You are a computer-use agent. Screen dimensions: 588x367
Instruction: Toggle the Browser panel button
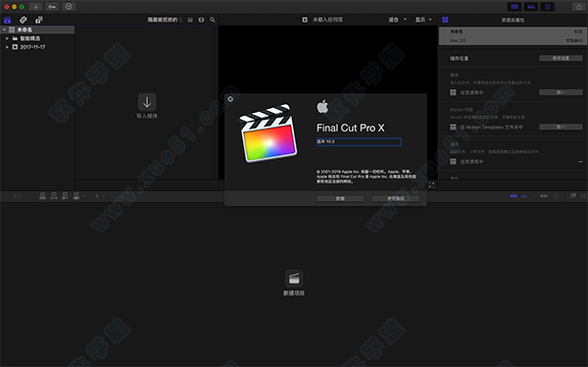514,7
